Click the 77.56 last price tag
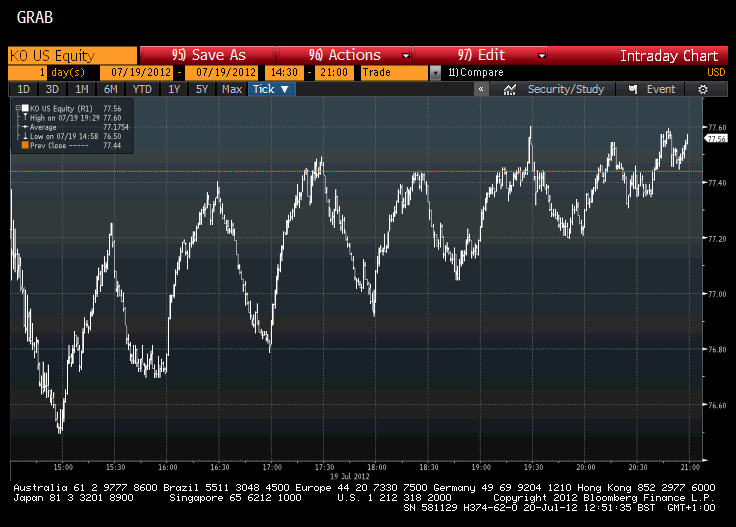This screenshot has width=736, height=527. tap(714, 139)
